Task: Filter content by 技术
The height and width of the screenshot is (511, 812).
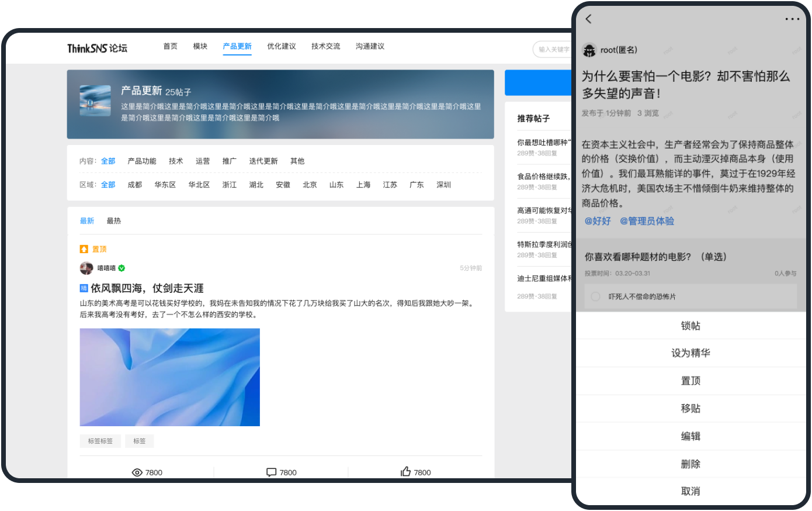Action: [176, 161]
